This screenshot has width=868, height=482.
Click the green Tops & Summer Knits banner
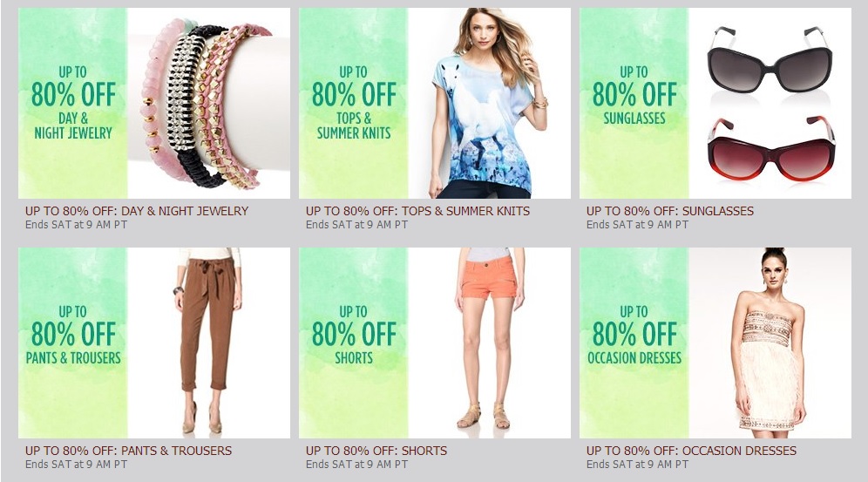coord(354,103)
